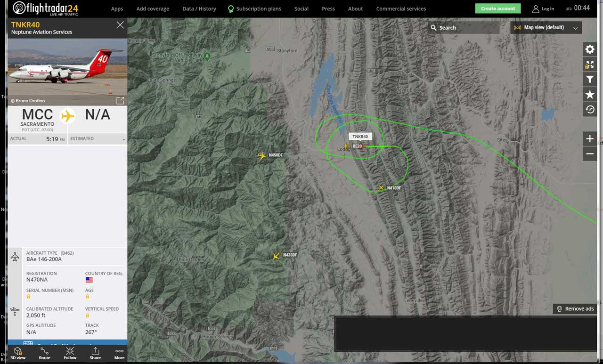Open the Subscription plans menu item
The width and height of the screenshot is (603, 364).
tap(254, 8)
